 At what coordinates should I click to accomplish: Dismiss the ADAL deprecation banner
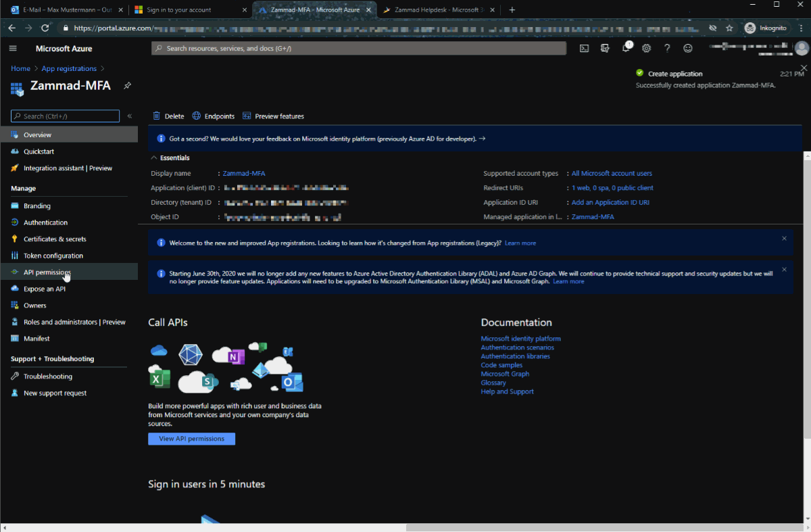click(x=784, y=270)
